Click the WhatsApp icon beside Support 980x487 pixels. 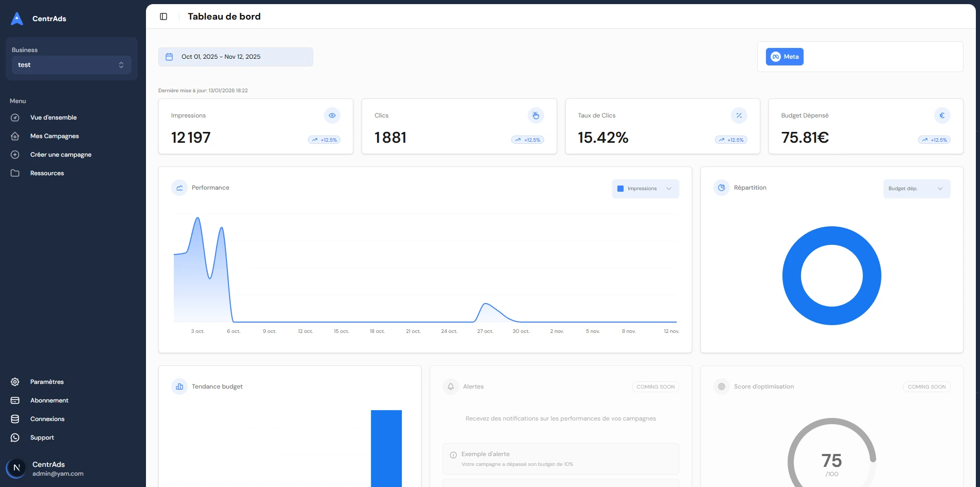[15, 437]
